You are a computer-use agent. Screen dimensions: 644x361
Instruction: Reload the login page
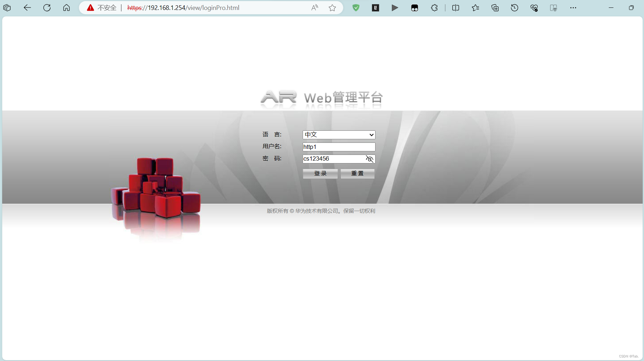pos(47,8)
